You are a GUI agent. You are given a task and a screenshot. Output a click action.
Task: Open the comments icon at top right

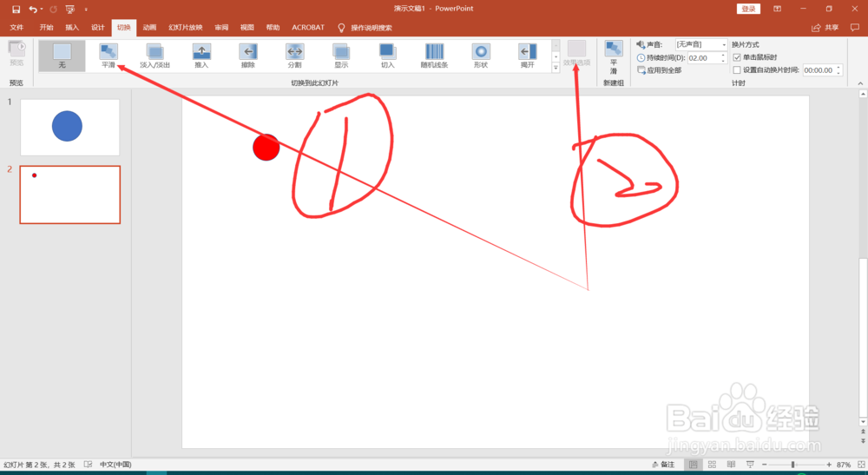(x=855, y=27)
